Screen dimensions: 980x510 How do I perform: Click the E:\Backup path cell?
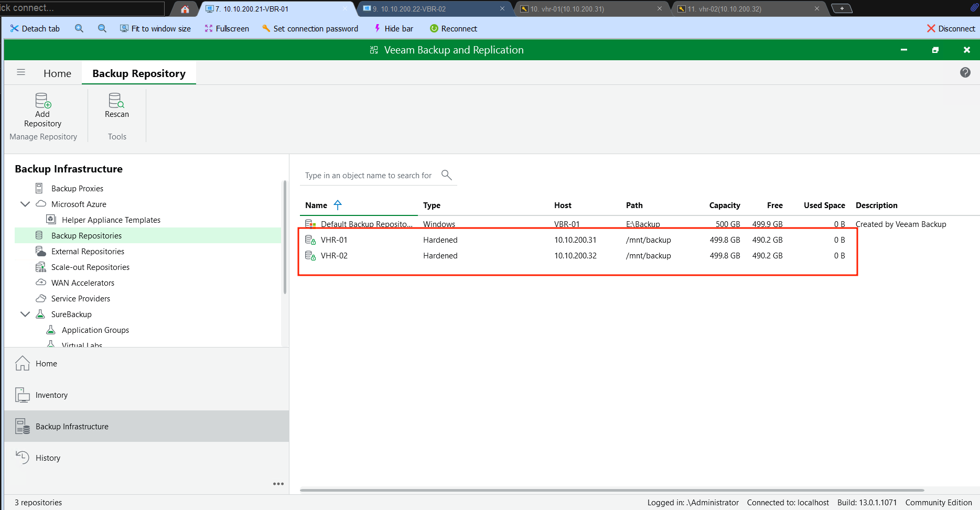tap(643, 224)
